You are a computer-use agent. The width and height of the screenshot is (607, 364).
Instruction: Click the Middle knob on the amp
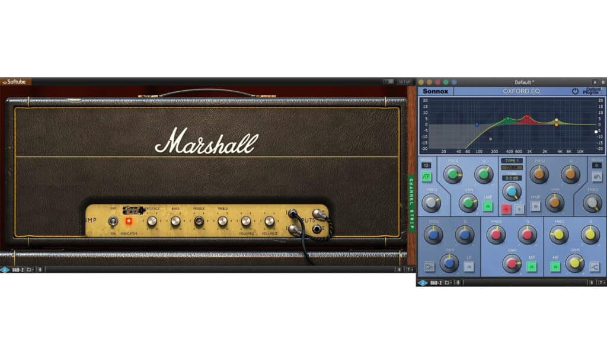click(x=199, y=221)
